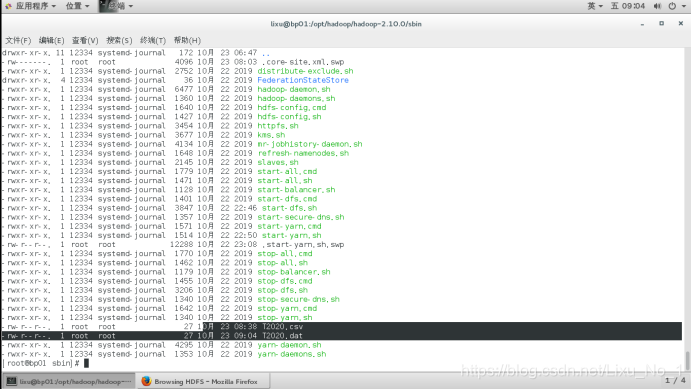Viewport: 691px width, 389px height.
Task: Open the 编辑(E) menu
Action: point(52,41)
